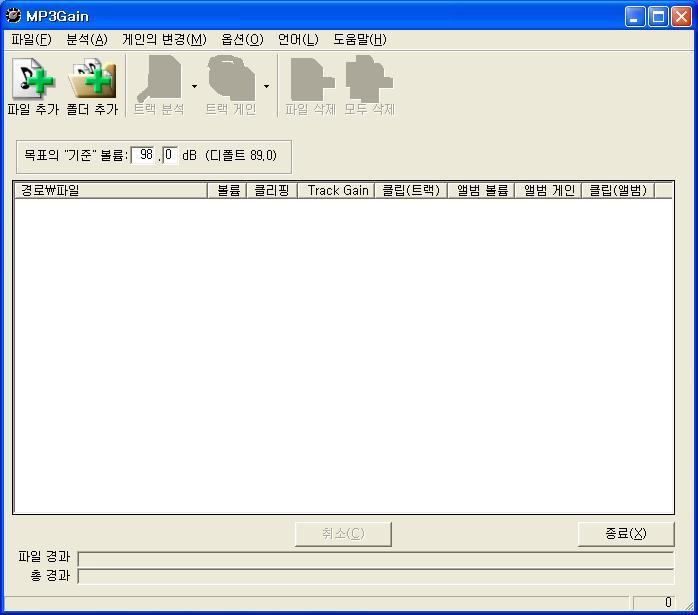Sort by the 앨범 볼륨 column header

[x=481, y=190]
